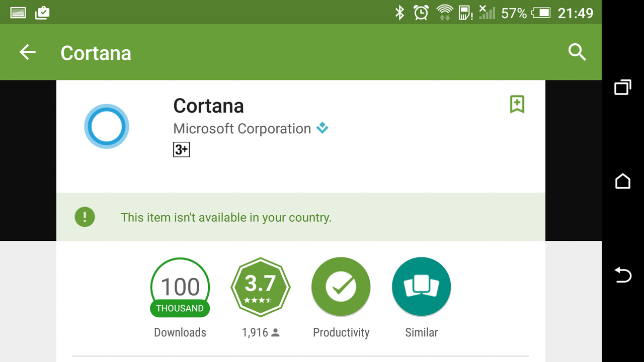Open reviews via 1,916 ratings count

tap(260, 332)
